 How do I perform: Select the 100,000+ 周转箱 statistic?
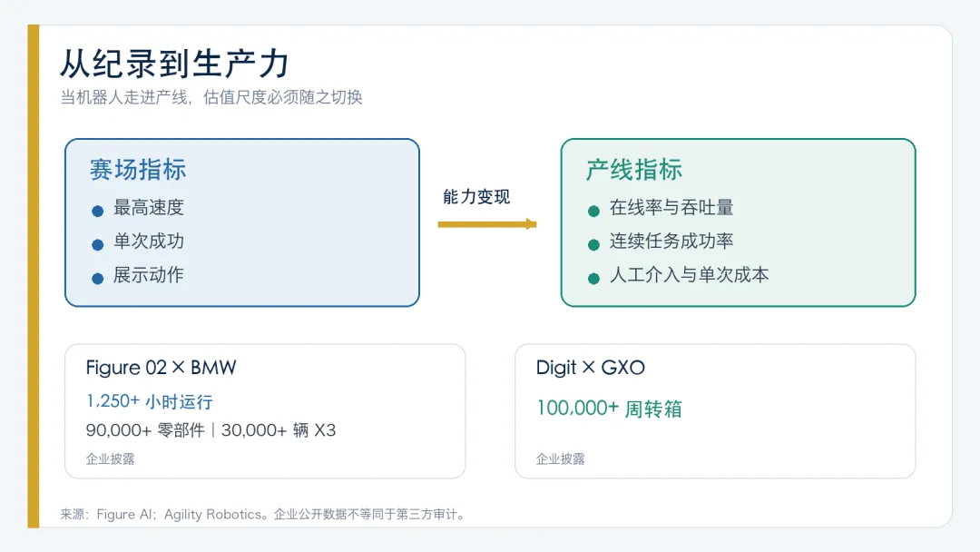[609, 409]
